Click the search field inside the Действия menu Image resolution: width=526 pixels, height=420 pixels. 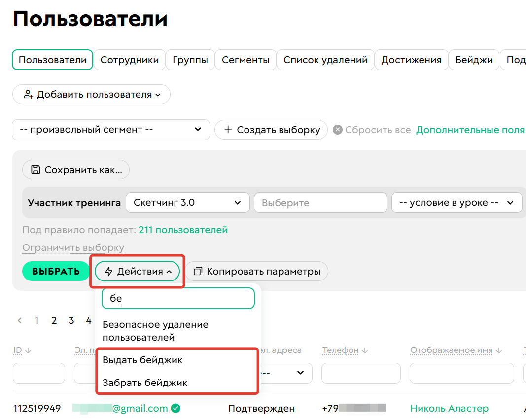178,298
